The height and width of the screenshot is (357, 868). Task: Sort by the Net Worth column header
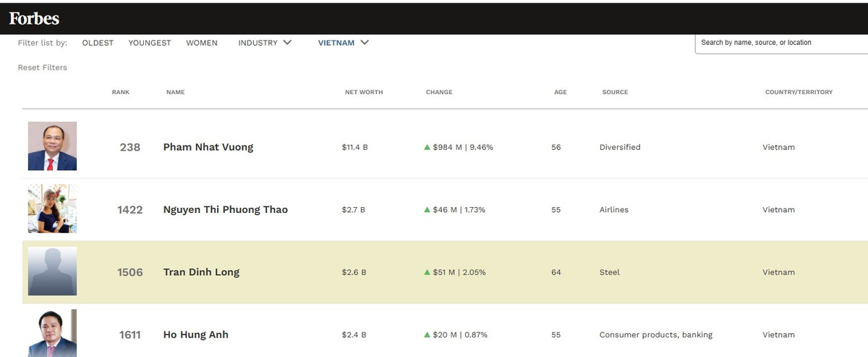coord(364,92)
